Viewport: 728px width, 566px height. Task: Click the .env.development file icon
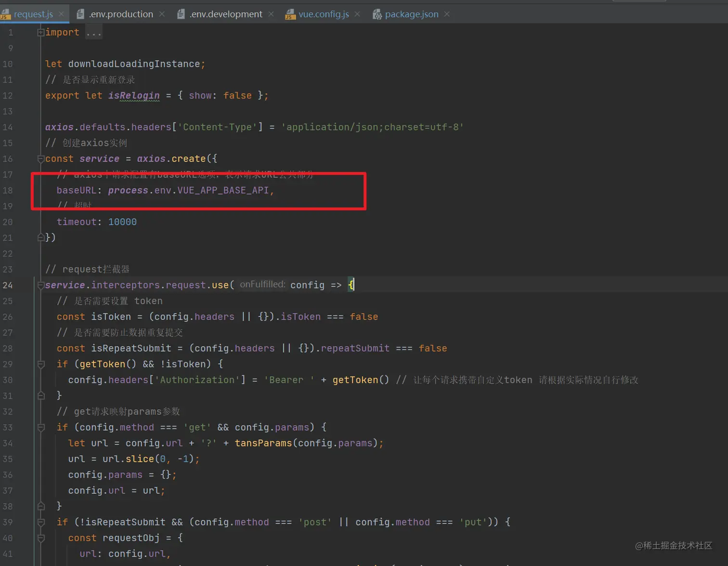pyautogui.click(x=181, y=14)
